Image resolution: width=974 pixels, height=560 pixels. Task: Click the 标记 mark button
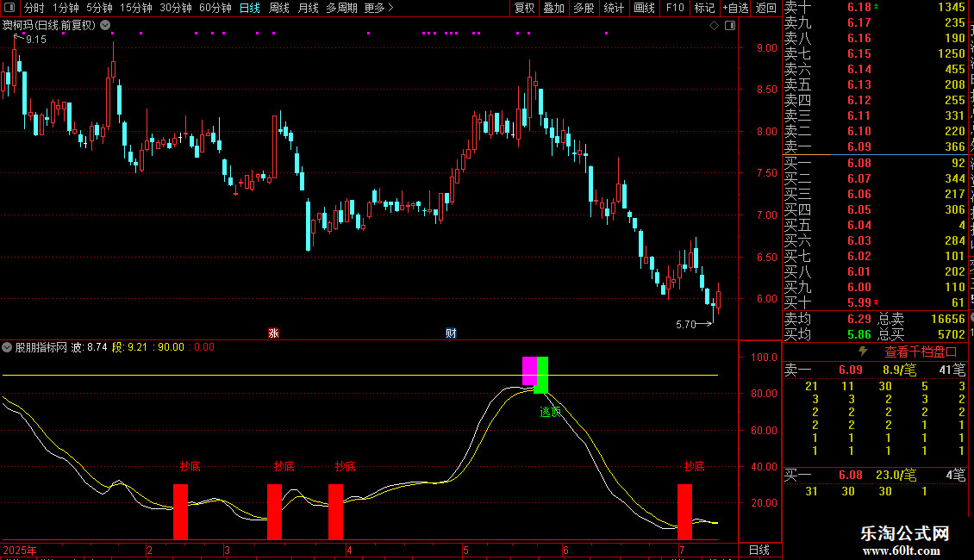click(x=704, y=8)
